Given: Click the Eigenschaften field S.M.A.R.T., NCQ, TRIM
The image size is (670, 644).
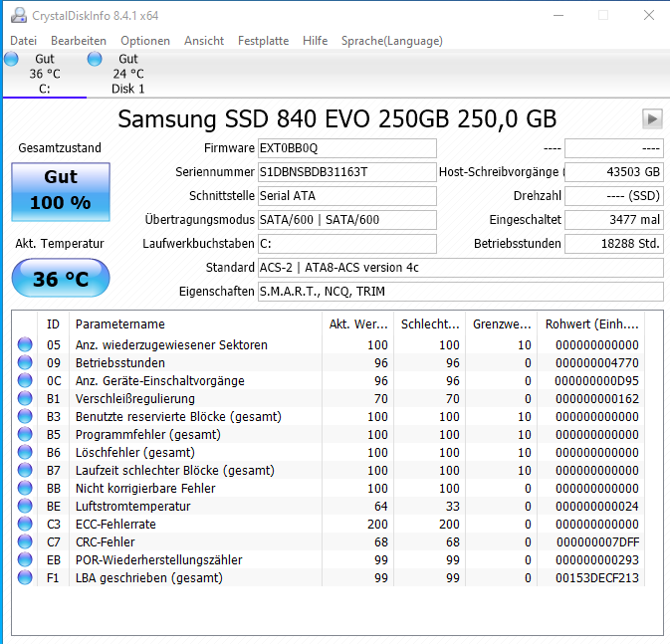Looking at the screenshot, I should (x=461, y=292).
